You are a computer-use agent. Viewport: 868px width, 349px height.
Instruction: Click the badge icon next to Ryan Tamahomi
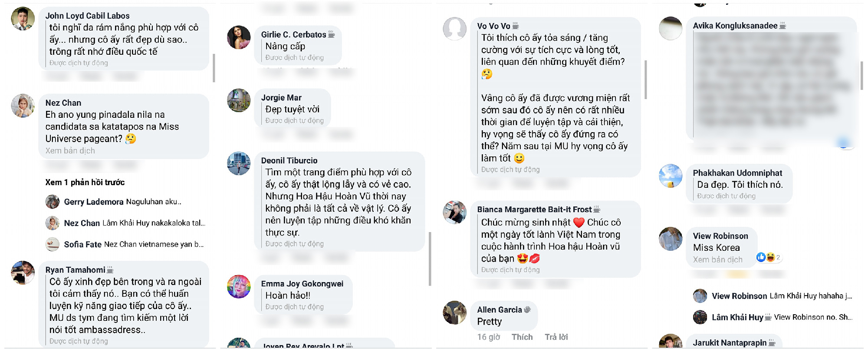110,270
